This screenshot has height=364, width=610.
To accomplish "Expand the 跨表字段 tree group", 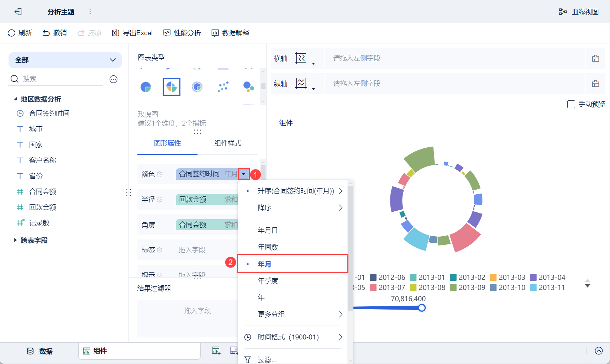I will coord(15,240).
